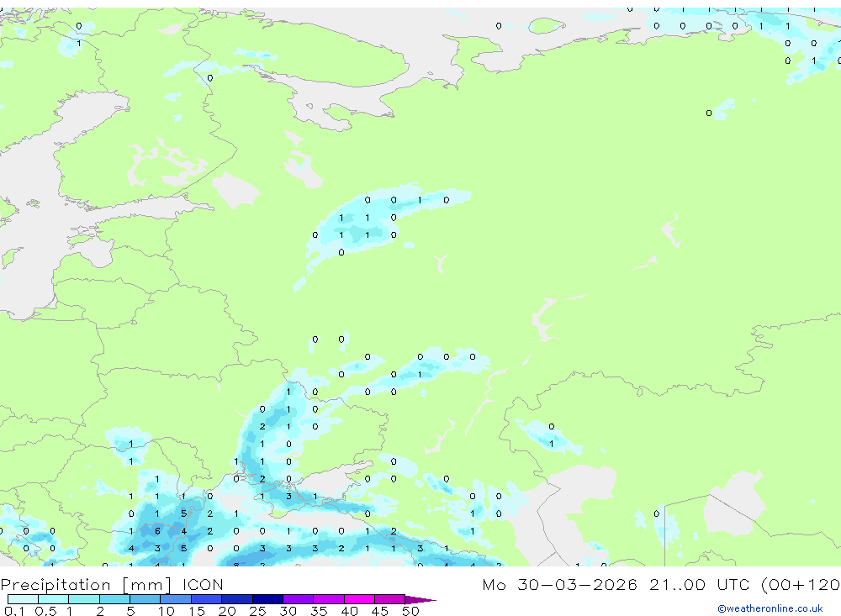841x616 pixels.
Task: Click the '0.1' legend scale label
Action: click(14, 611)
